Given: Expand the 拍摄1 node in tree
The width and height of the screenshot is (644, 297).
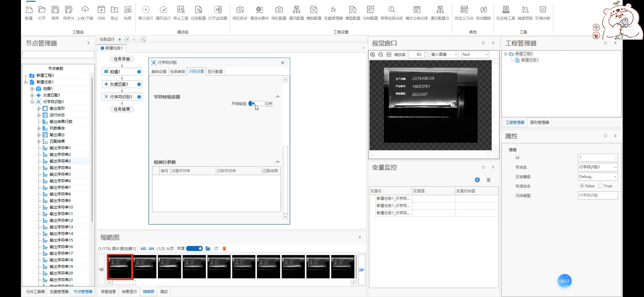Looking at the screenshot, I should 32,89.
